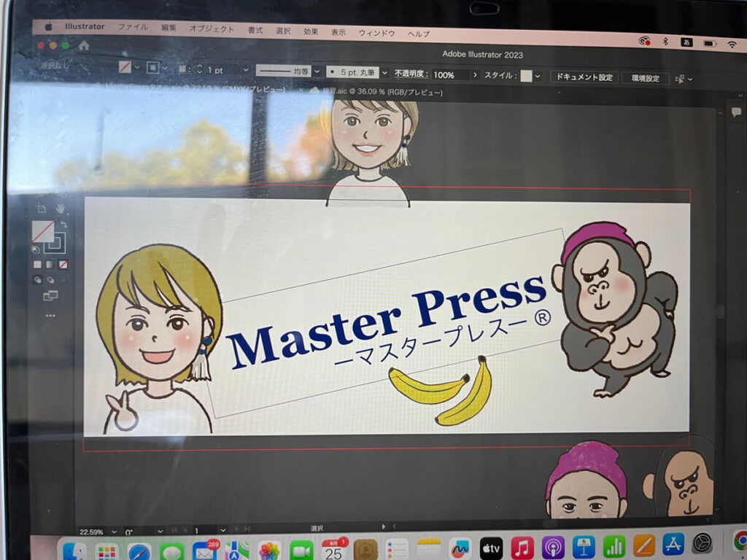Click the toolbar Stroke color box

click(x=55, y=242)
